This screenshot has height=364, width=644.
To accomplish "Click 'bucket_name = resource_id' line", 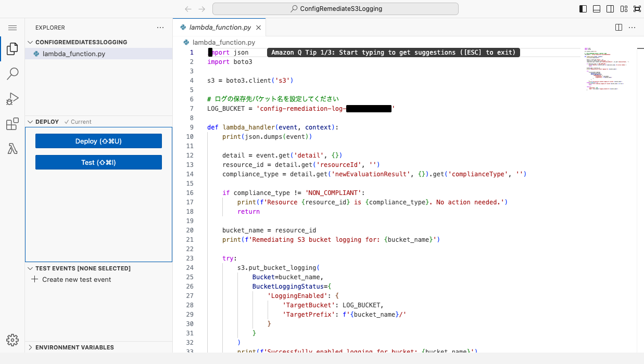I will (x=269, y=230).
